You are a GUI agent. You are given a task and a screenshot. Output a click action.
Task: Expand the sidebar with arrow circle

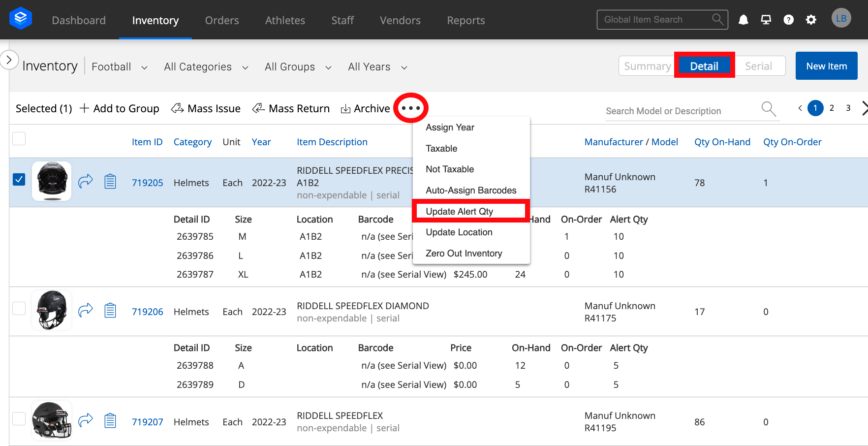click(8, 60)
